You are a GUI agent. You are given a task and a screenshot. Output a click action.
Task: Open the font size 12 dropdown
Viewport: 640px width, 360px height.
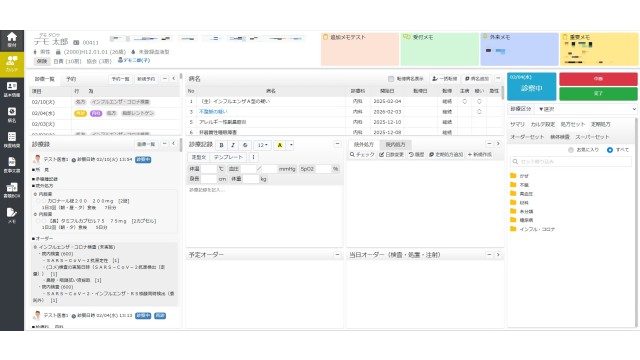(x=262, y=145)
